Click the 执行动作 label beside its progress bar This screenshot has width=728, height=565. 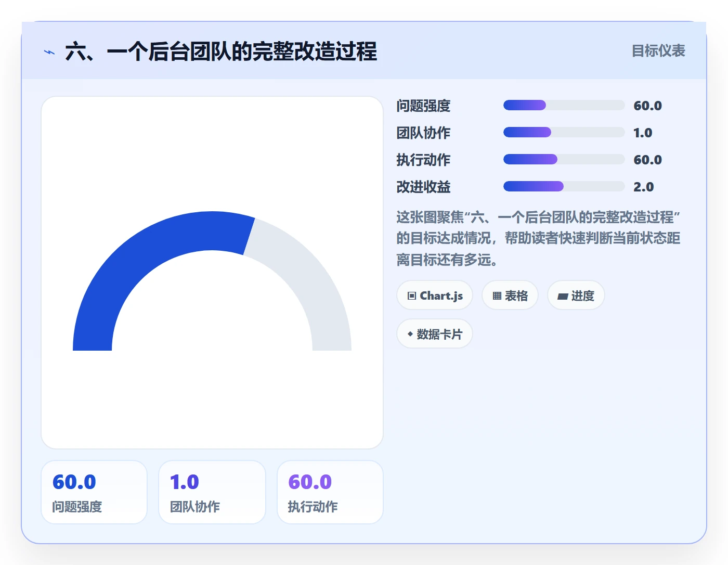point(423,160)
